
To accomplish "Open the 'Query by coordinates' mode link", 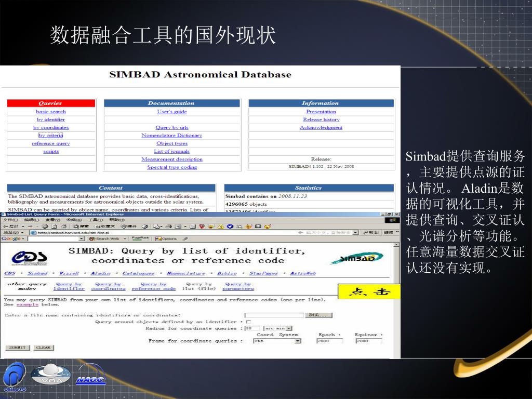I will [108, 286].
